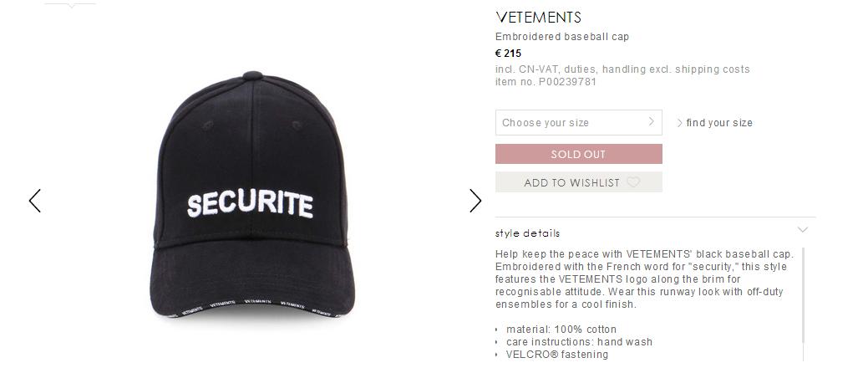
Task: Click the small arrow before find your size
Action: coord(679,123)
